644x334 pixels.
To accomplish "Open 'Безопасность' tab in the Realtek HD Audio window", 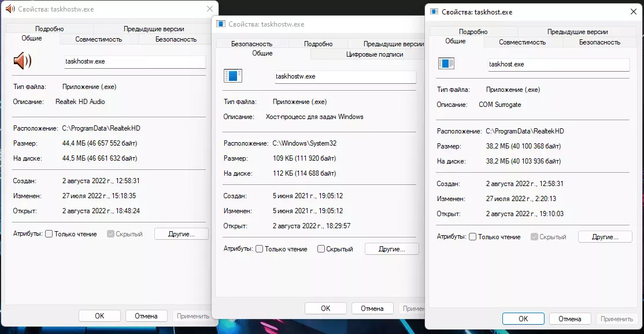I will point(176,39).
